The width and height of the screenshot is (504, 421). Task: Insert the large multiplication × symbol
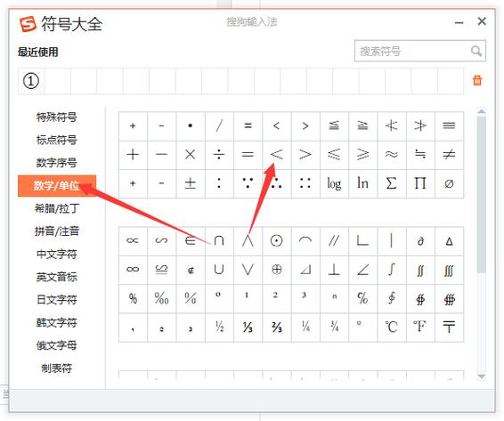191,155
